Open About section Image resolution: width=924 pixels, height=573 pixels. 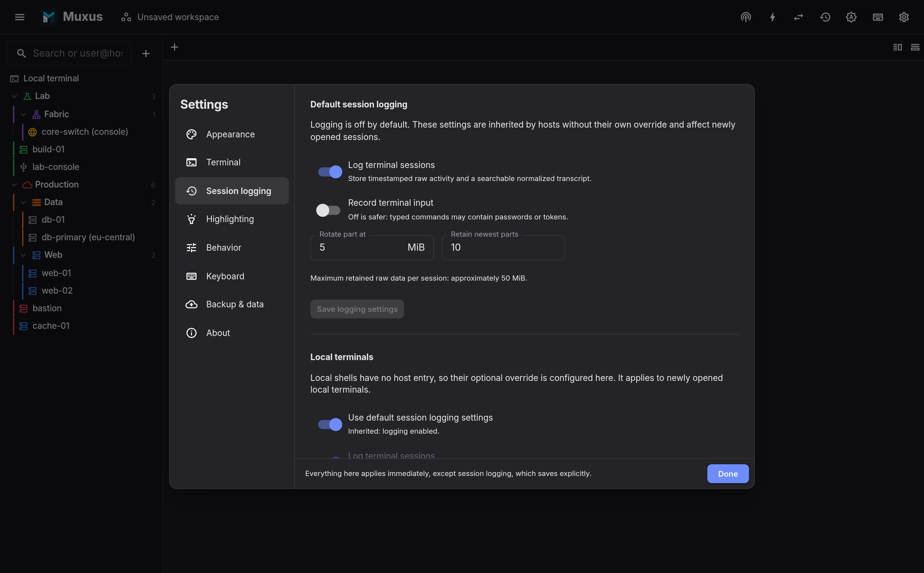pyautogui.click(x=232, y=333)
